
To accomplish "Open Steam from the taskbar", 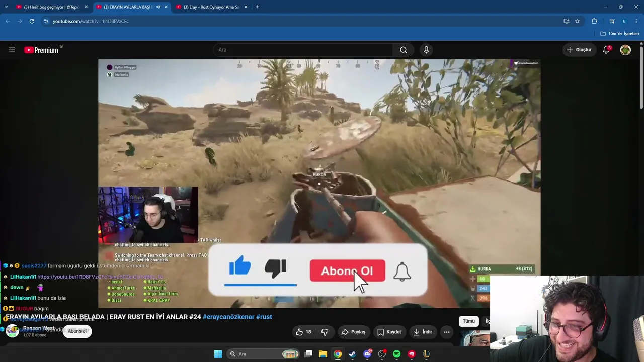I will (x=352, y=354).
